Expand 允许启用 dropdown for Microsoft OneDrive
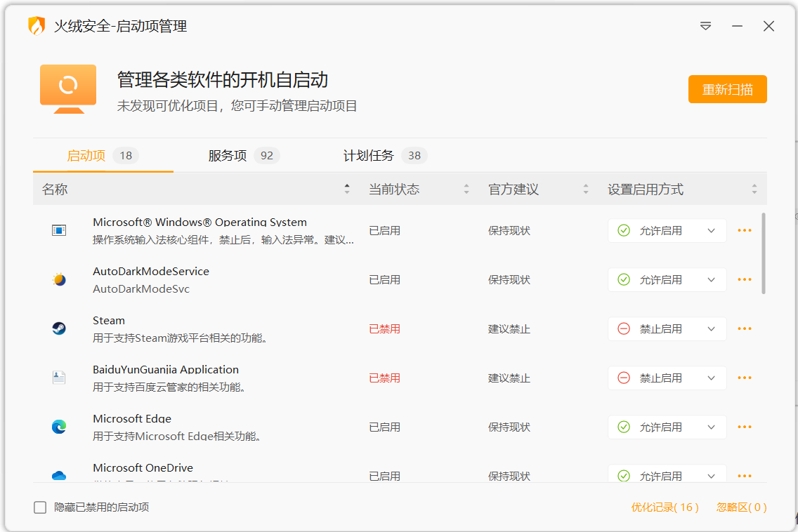This screenshot has width=798, height=532. click(x=667, y=473)
